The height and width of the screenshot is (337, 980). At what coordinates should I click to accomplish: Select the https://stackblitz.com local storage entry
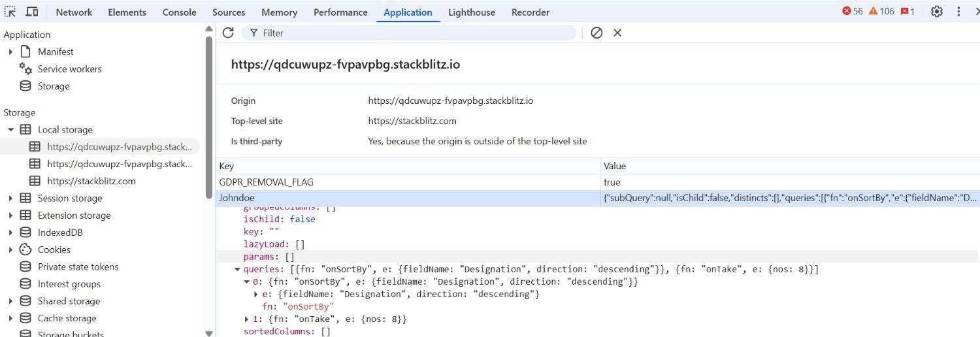pyautogui.click(x=91, y=181)
